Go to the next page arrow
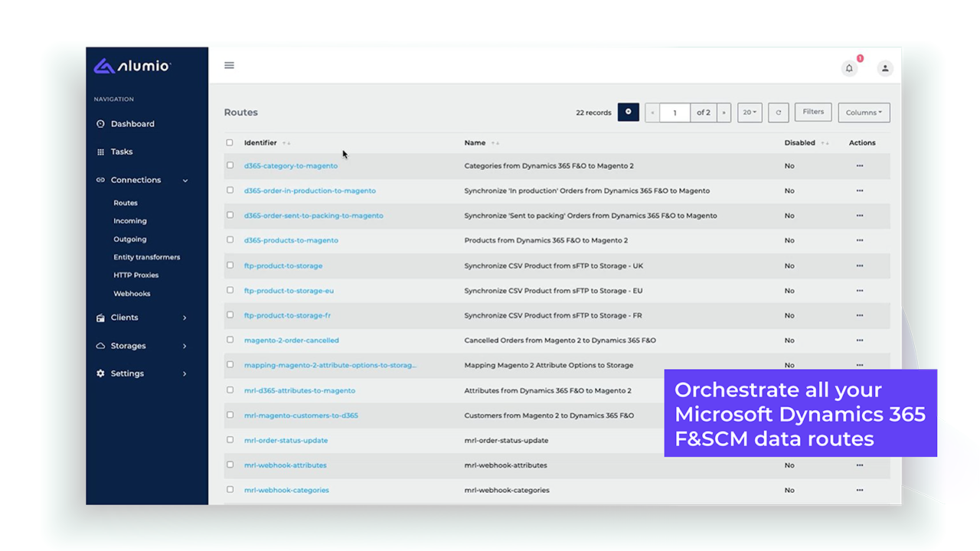Screen dimensions: 980x551 coord(724,112)
